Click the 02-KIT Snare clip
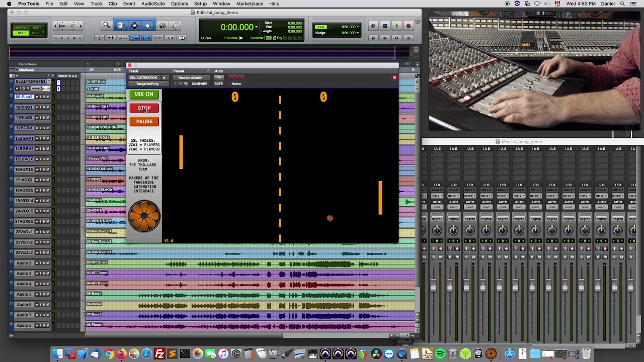 [x=250, y=263]
